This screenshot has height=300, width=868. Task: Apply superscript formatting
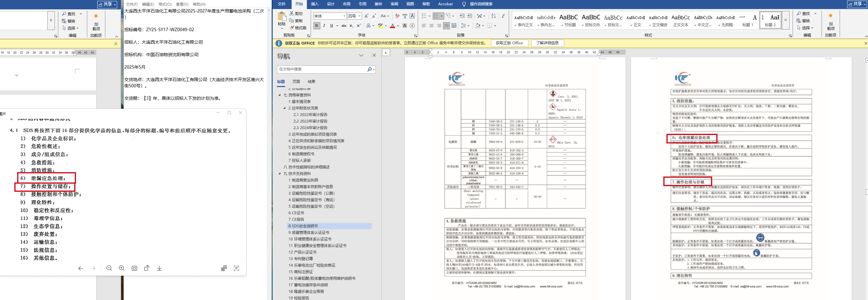pos(359,26)
